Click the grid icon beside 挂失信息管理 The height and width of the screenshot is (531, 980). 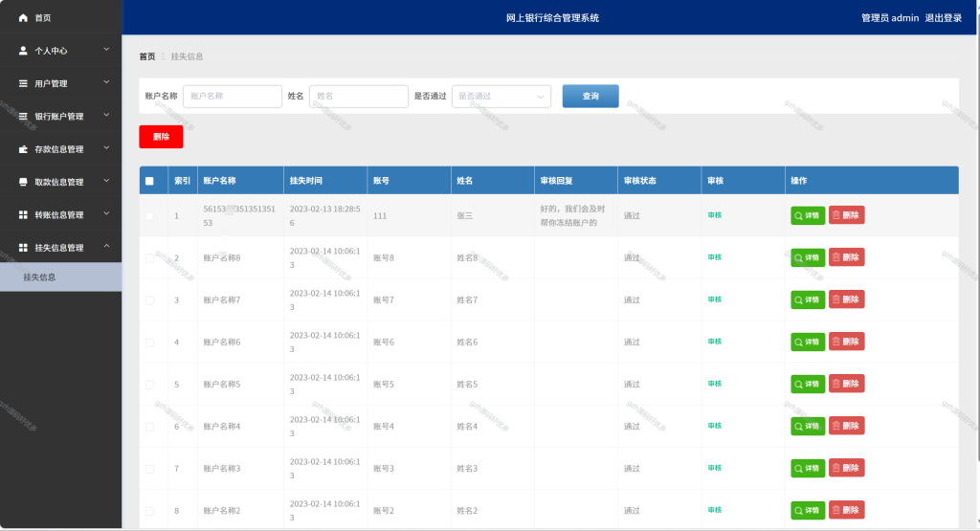[23, 248]
